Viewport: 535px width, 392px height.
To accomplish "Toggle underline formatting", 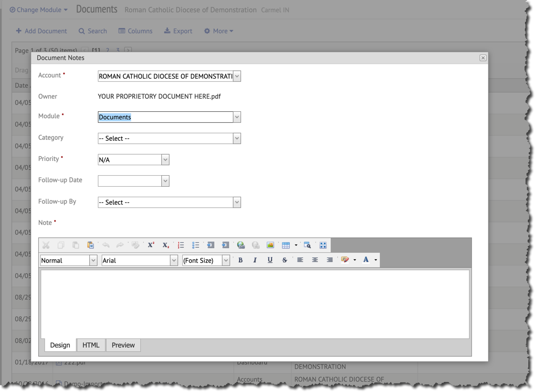I will coord(270,260).
